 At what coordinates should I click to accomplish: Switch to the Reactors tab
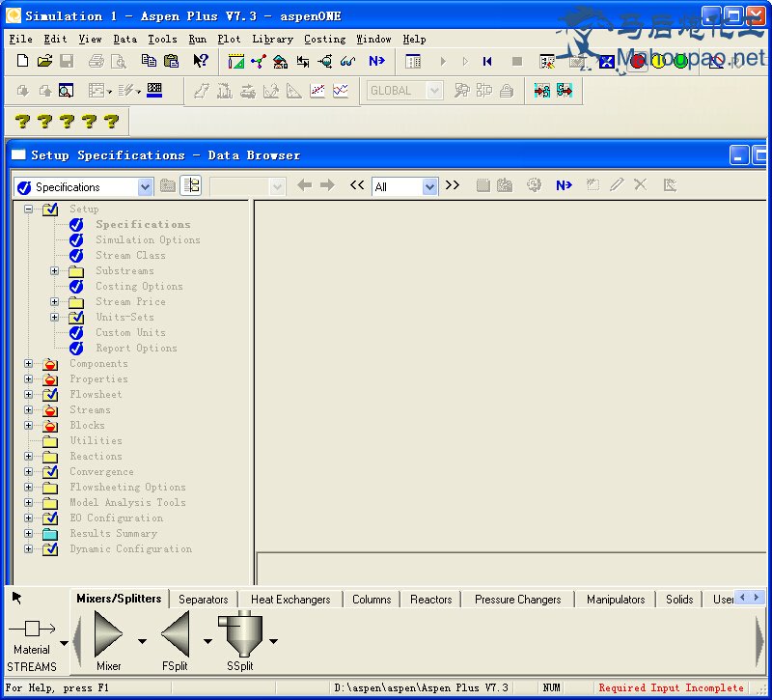pyautogui.click(x=430, y=600)
